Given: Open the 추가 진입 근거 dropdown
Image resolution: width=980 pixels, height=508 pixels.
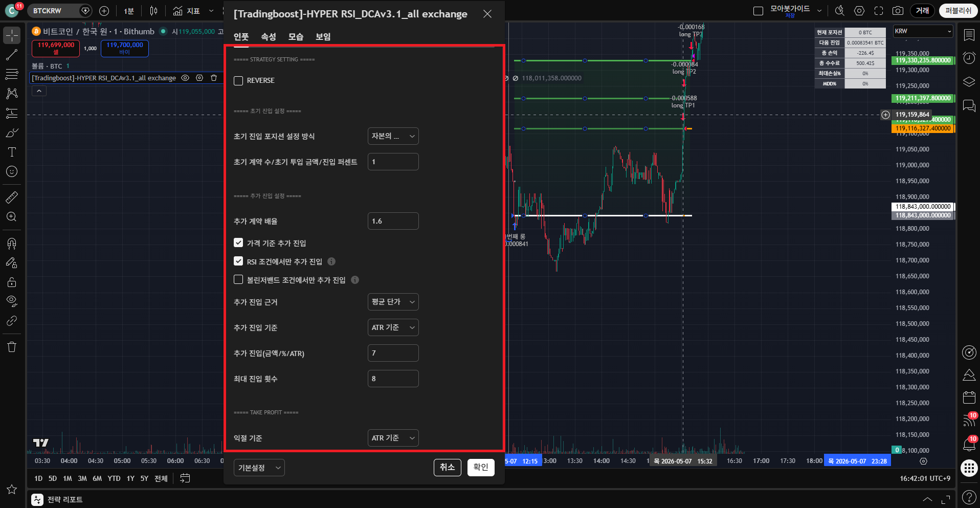Looking at the screenshot, I should pos(393,302).
